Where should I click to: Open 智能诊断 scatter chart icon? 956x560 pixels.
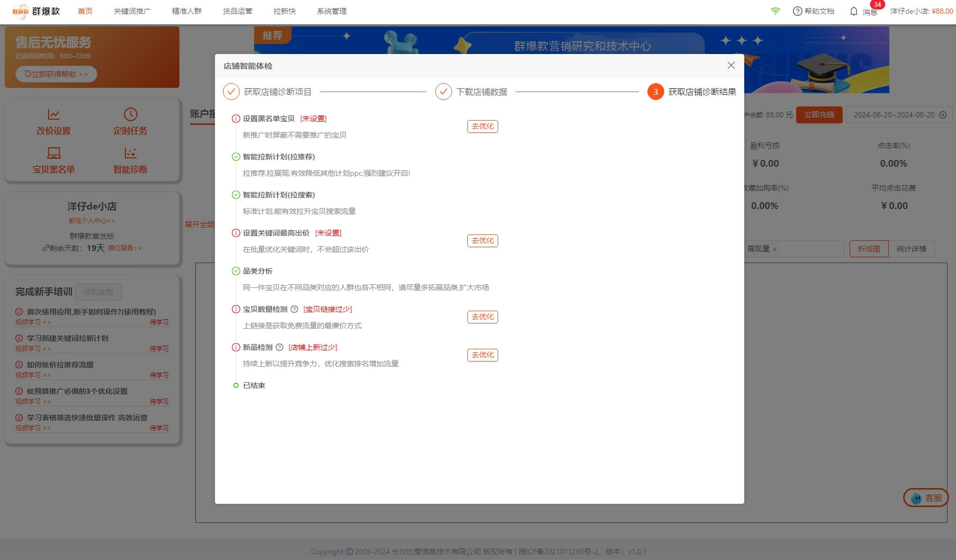click(130, 153)
